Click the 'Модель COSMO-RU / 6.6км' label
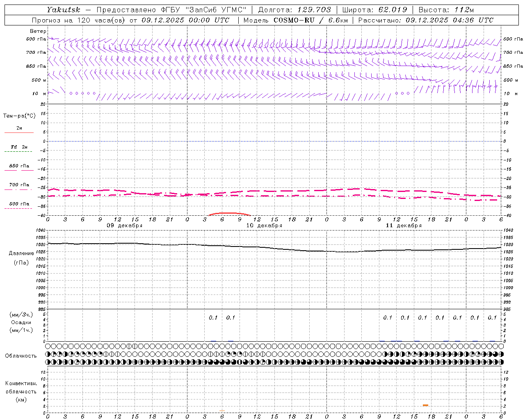The image size is (525, 420). [x=295, y=20]
